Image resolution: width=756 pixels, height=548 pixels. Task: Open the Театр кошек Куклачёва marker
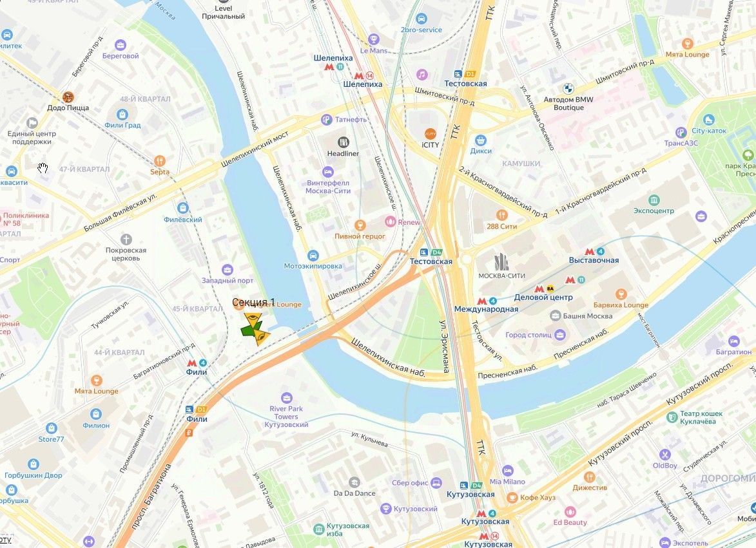coord(672,417)
